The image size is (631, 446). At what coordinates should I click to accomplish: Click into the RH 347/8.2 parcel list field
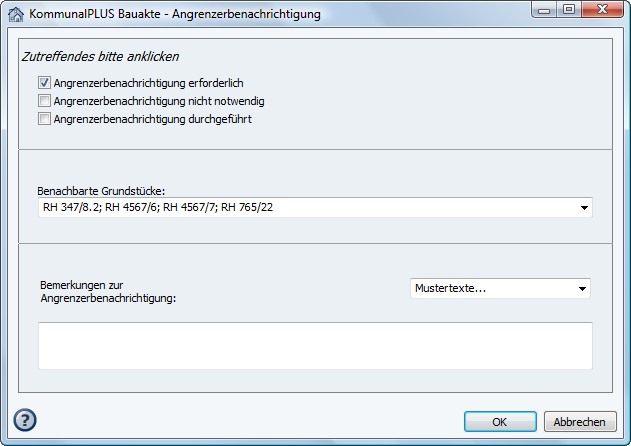300,208
